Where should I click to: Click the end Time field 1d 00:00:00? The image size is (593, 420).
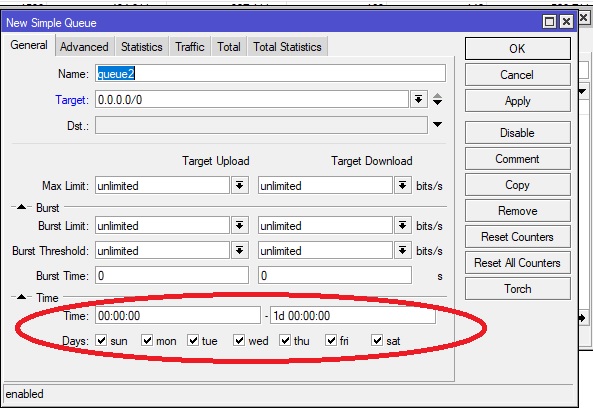(x=353, y=315)
